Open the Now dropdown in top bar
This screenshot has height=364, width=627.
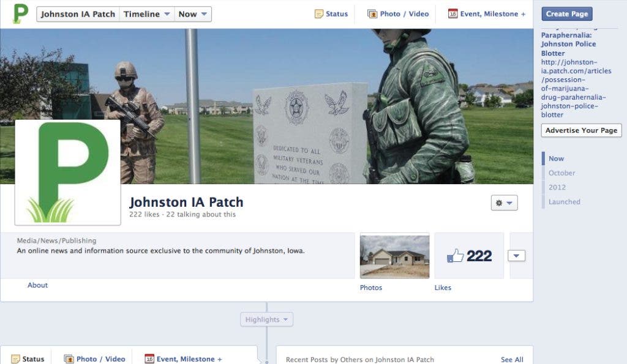pos(193,14)
